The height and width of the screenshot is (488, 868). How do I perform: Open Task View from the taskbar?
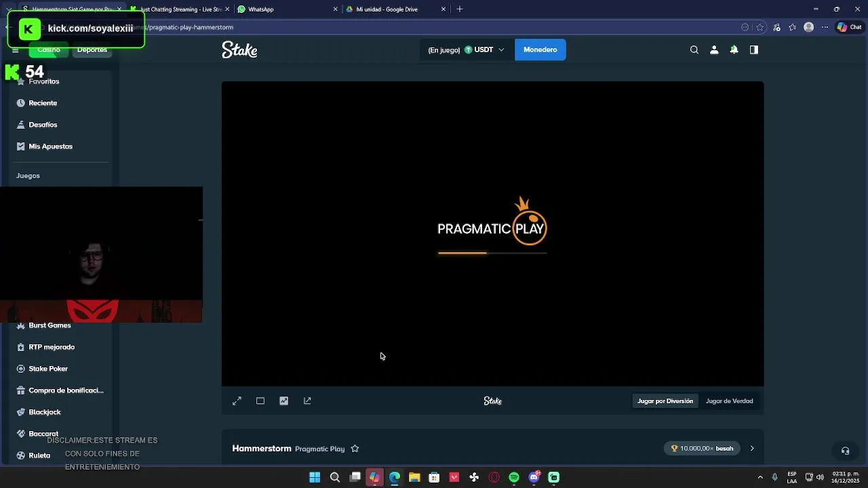355,477
